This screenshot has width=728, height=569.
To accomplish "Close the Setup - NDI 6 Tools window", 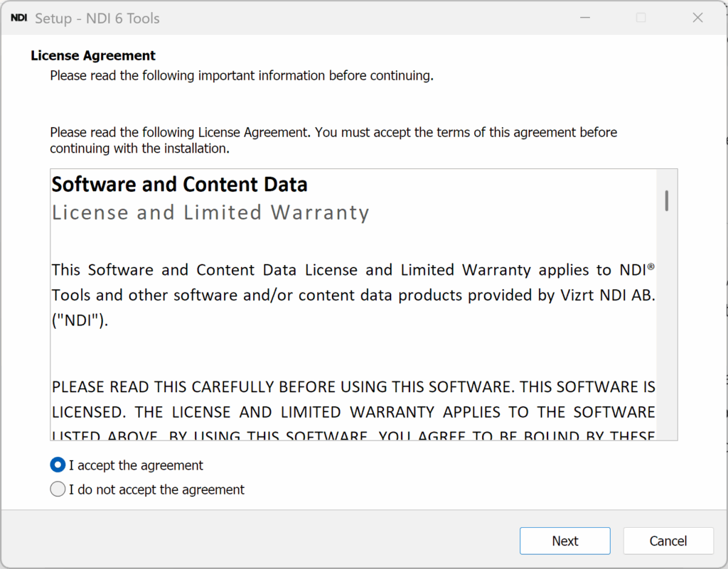I will (697, 18).
